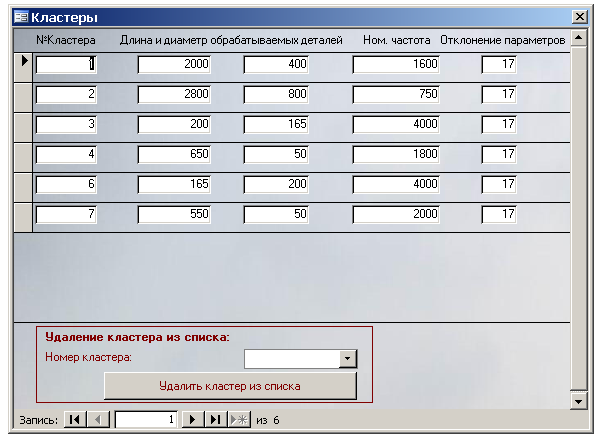Click length field with value 650
This screenshot has height=442, width=600.
click(x=174, y=154)
